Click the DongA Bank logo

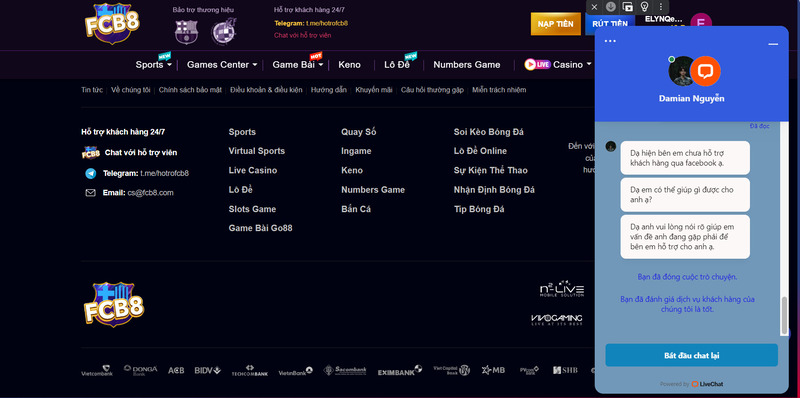click(x=140, y=370)
